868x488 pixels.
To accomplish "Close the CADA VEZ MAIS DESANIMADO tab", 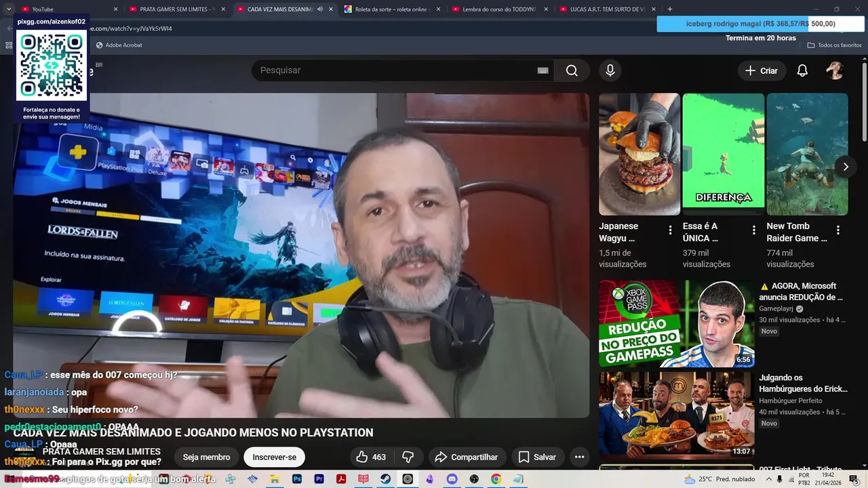I will 331,9.
